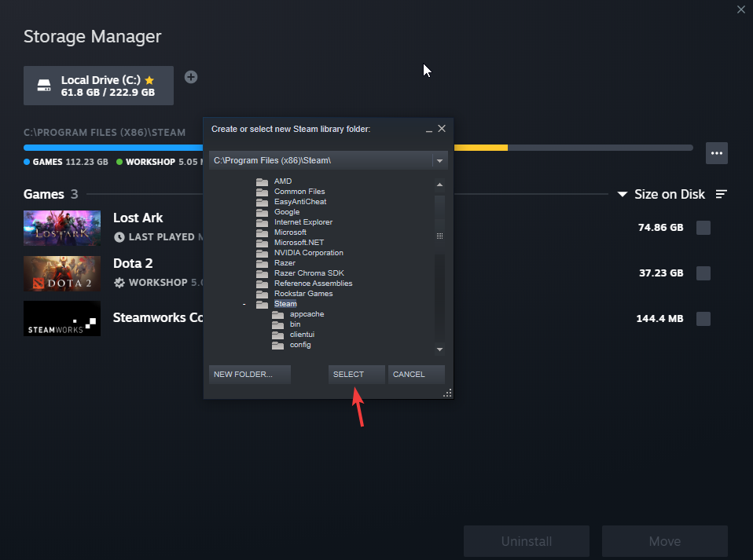The height and width of the screenshot is (560, 753).
Task: Click the WORKSHOP legend entry
Action: [x=160, y=162]
